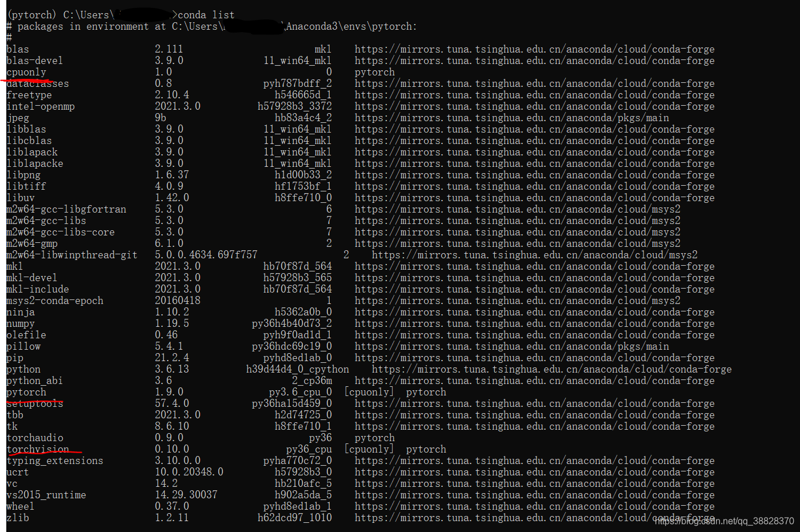800x532 pixels.
Task: Click python version '3.6.13'
Action: (172, 369)
